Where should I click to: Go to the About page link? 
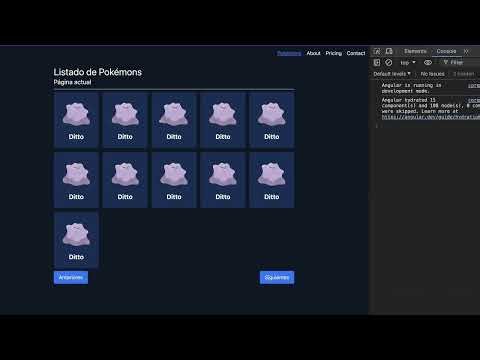click(x=313, y=53)
